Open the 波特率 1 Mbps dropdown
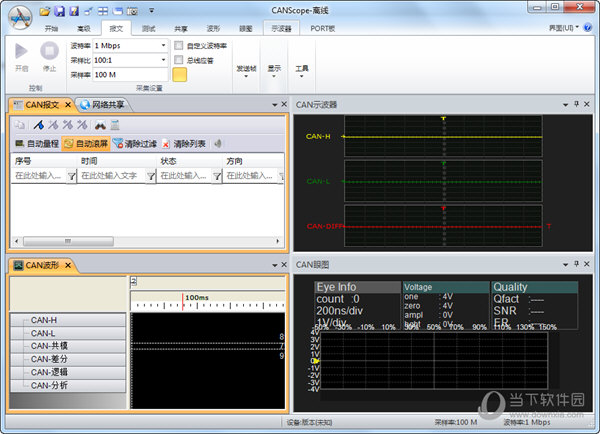This screenshot has width=600, height=434. click(x=163, y=46)
